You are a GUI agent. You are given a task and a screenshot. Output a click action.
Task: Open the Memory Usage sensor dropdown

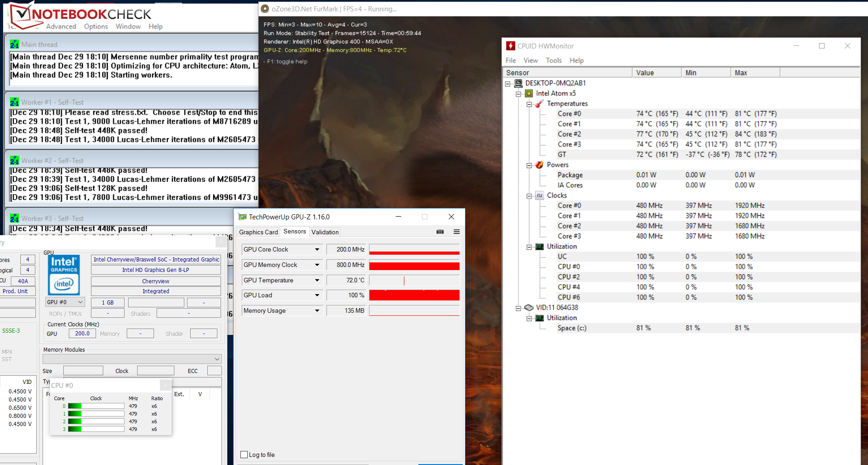[317, 310]
